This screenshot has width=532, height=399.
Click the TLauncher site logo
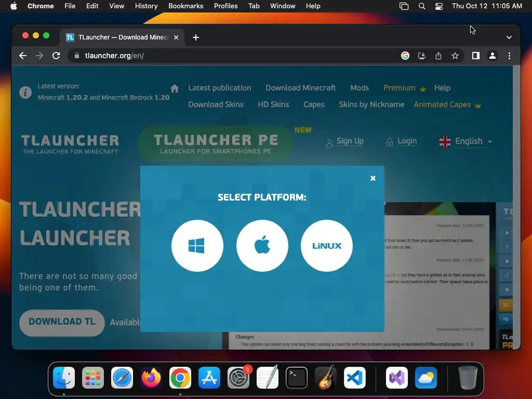point(70,144)
